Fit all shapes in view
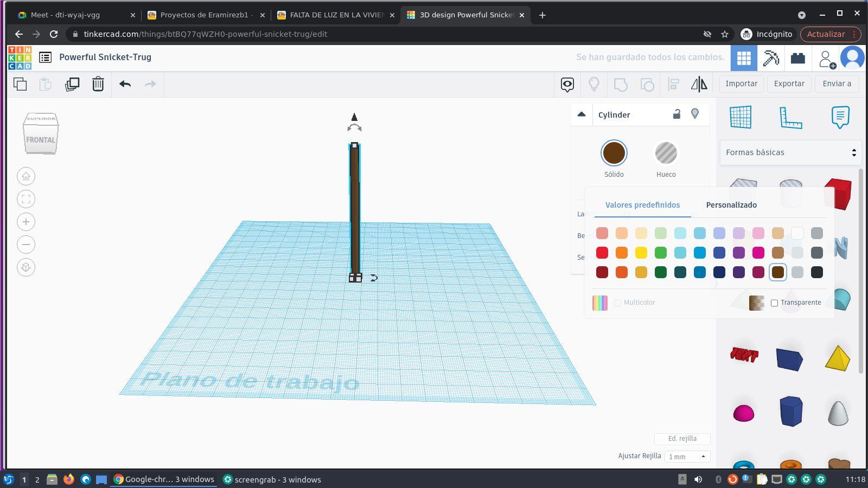The image size is (868, 488). [x=26, y=199]
